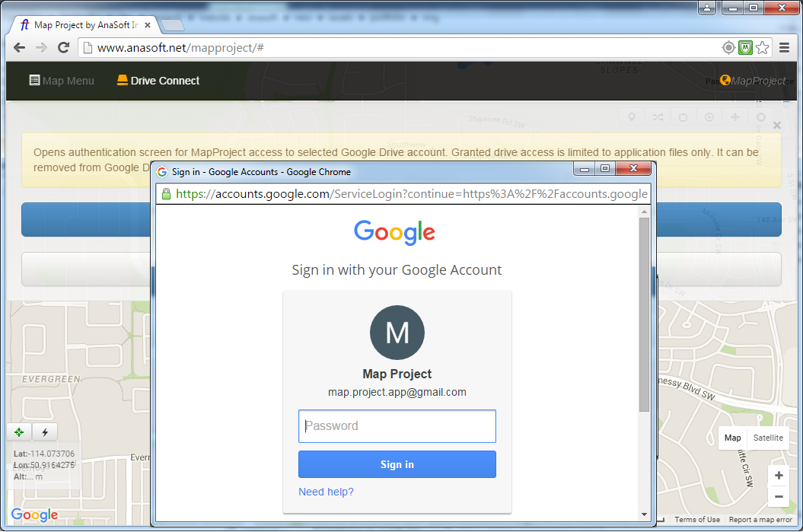The width and height of the screenshot is (803, 532).
Task: Click the Map Project account name text
Action: tap(397, 374)
